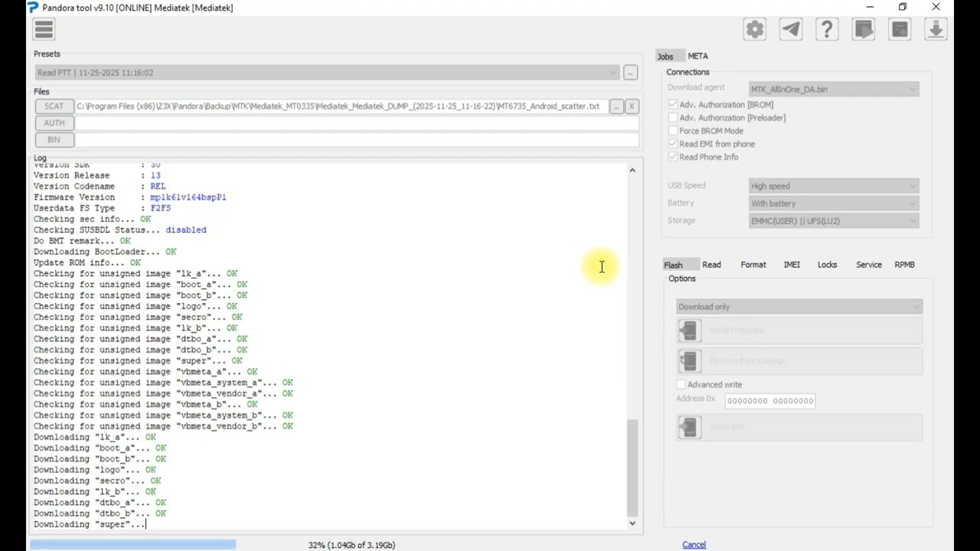Click the Firmware Version log line
The image size is (980, 551).
tap(129, 197)
